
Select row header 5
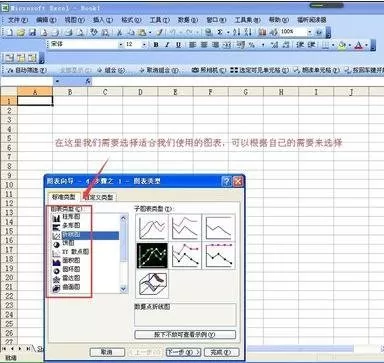tap(9, 138)
